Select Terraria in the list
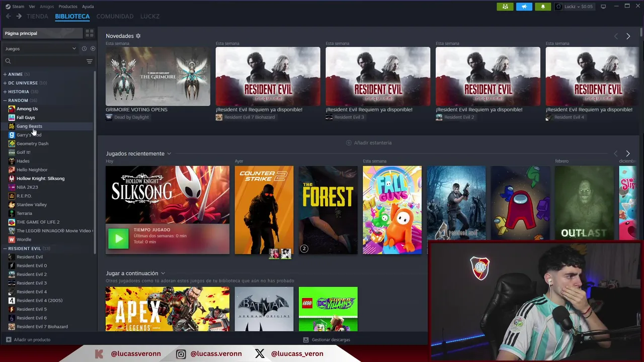Viewport: 644px width, 362px height. click(24, 213)
